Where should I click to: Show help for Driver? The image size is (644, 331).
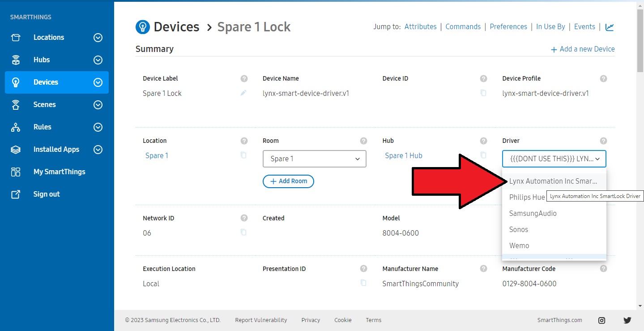pos(603,141)
